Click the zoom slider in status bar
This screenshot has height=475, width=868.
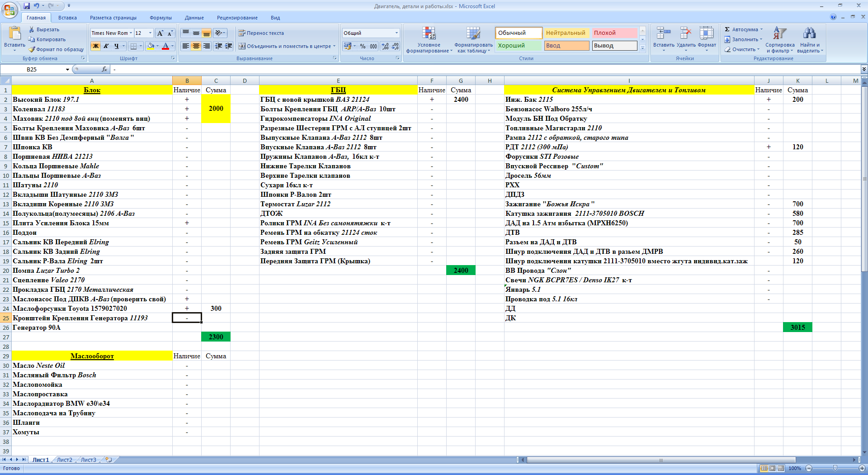tap(835, 468)
